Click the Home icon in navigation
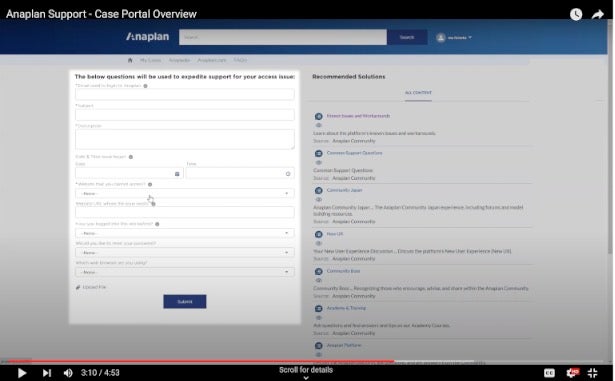The image size is (615, 381). click(130, 60)
